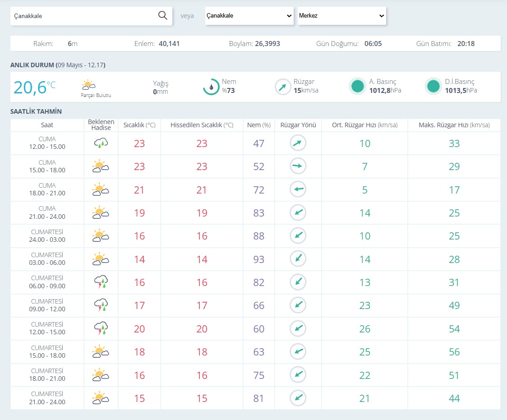507x420 pixels.
Task: Click wind direction arrow for Cuma 18.00 - 21.00
Action: click(298, 189)
